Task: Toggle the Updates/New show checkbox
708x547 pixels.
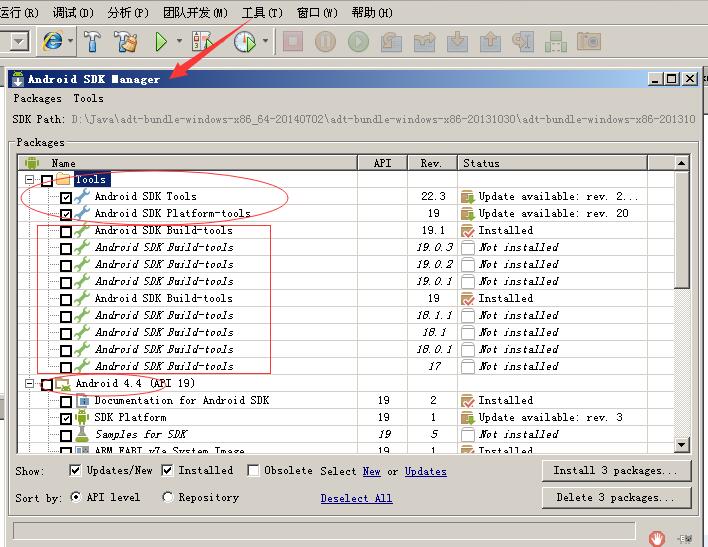Action: point(75,470)
